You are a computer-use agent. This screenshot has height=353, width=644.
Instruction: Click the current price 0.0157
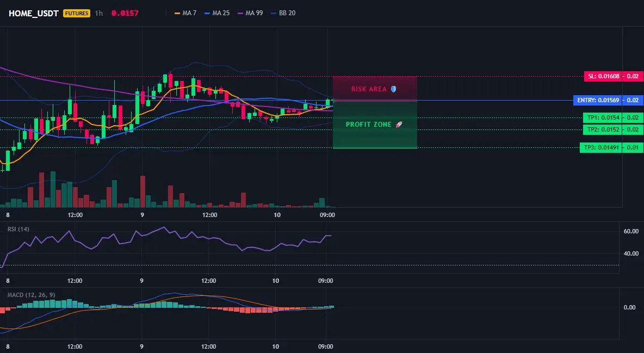coord(125,13)
